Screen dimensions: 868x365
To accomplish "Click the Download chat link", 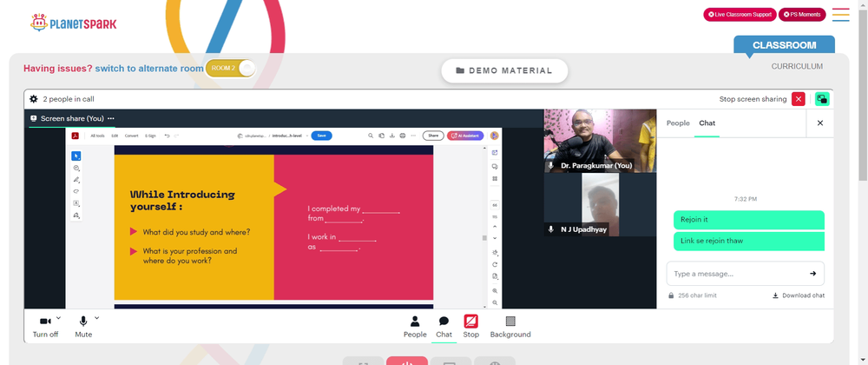I will pos(799,295).
